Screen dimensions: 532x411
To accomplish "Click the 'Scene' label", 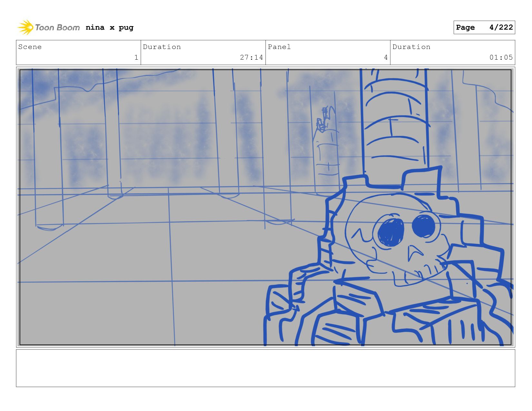I will tap(30, 47).
